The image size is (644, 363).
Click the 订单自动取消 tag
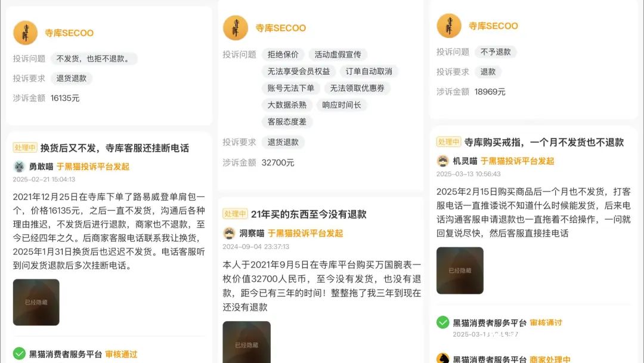click(x=369, y=71)
